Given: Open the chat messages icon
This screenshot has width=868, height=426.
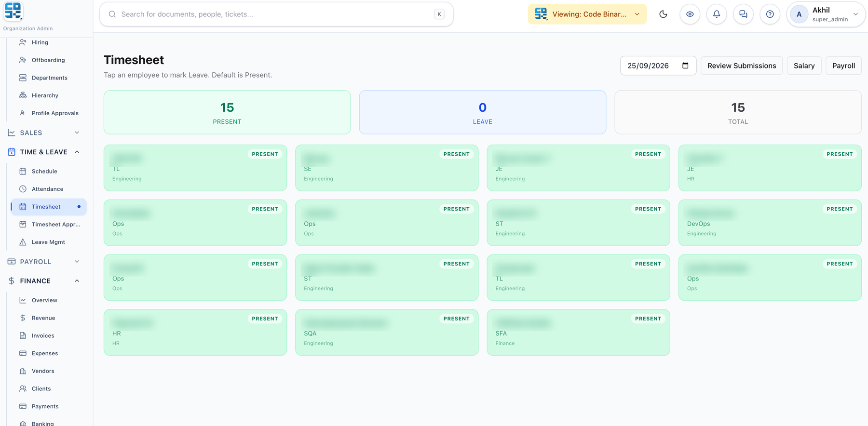Looking at the screenshot, I should pyautogui.click(x=743, y=14).
